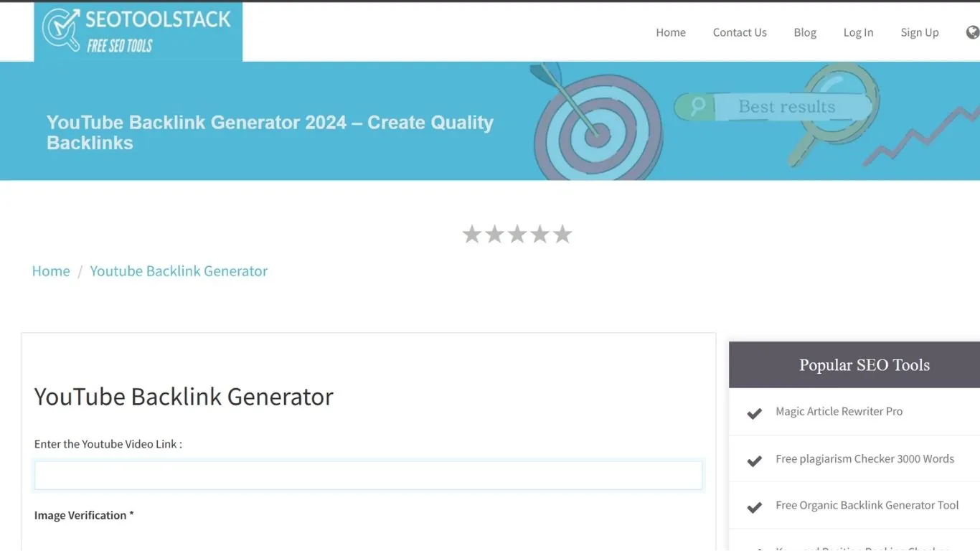Open the globe language icon in the navbar
This screenshot has height=551, width=980.
pos(972,32)
